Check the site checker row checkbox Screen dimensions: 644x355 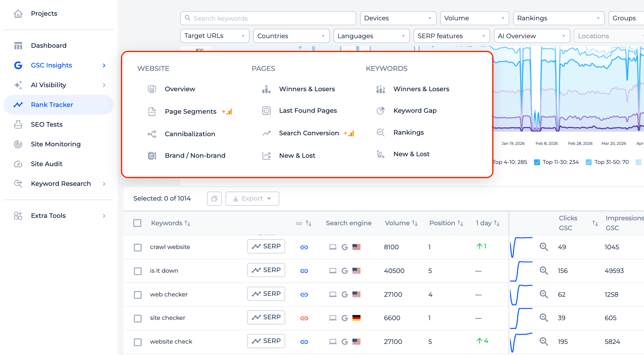138,318
